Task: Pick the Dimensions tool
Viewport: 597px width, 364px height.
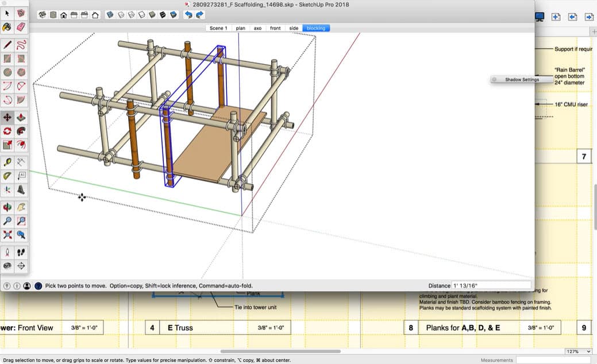Action: pyautogui.click(x=21, y=162)
